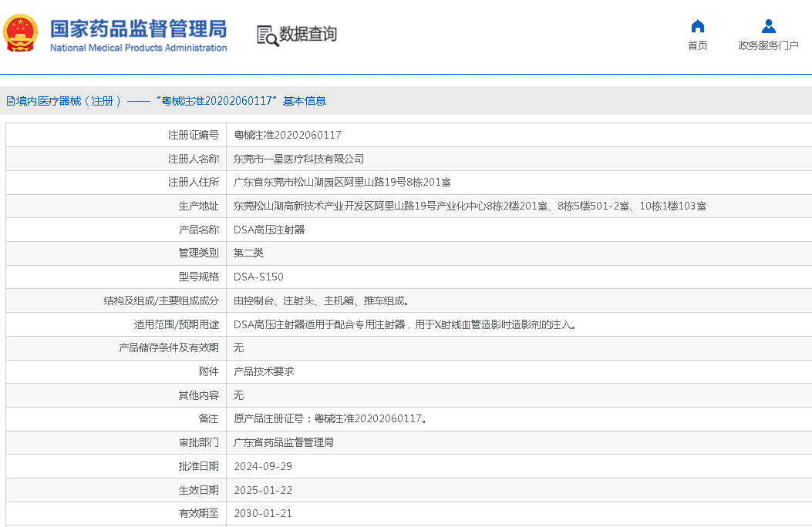This screenshot has width=812, height=527.
Task: Click the 数据查询 magnifier document icon
Action: (x=267, y=35)
